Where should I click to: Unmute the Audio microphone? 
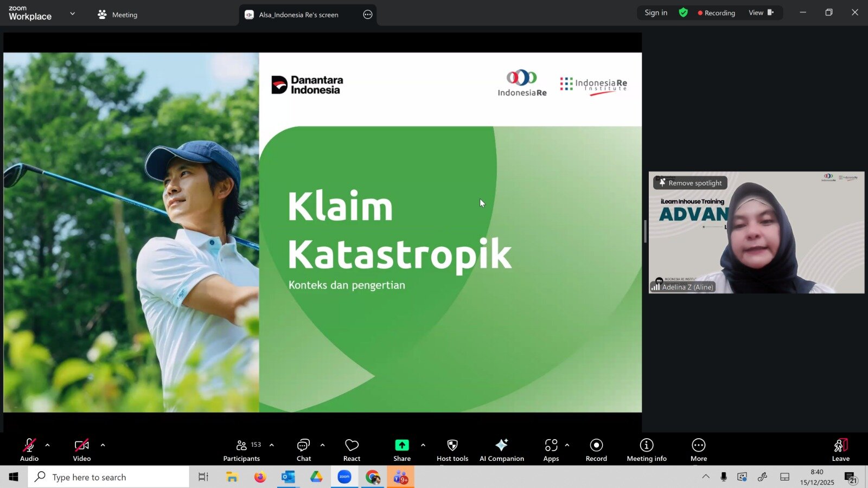[29, 450]
